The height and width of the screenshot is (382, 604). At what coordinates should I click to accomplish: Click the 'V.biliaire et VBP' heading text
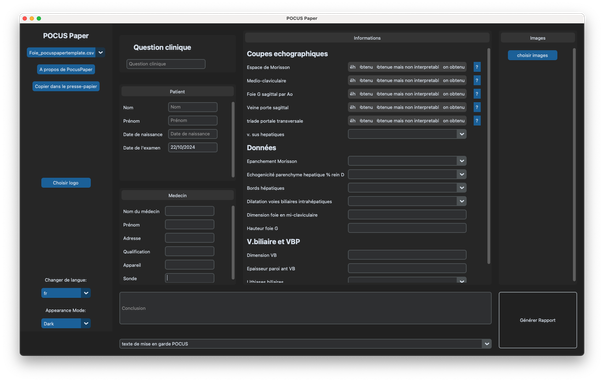(x=273, y=242)
